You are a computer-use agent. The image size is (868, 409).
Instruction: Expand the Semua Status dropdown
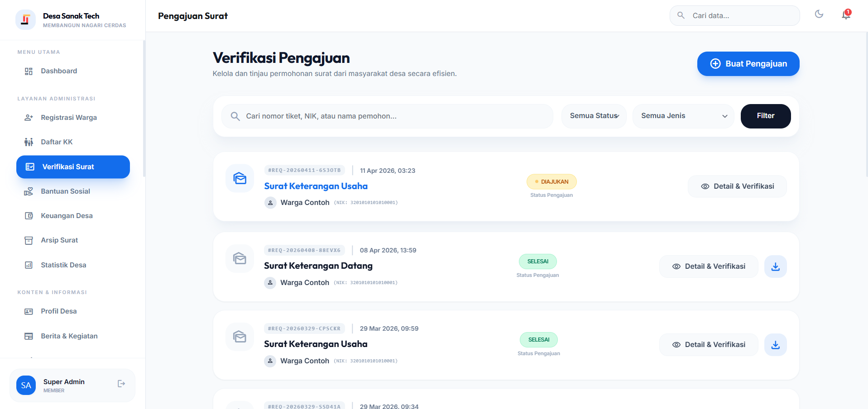click(x=594, y=116)
